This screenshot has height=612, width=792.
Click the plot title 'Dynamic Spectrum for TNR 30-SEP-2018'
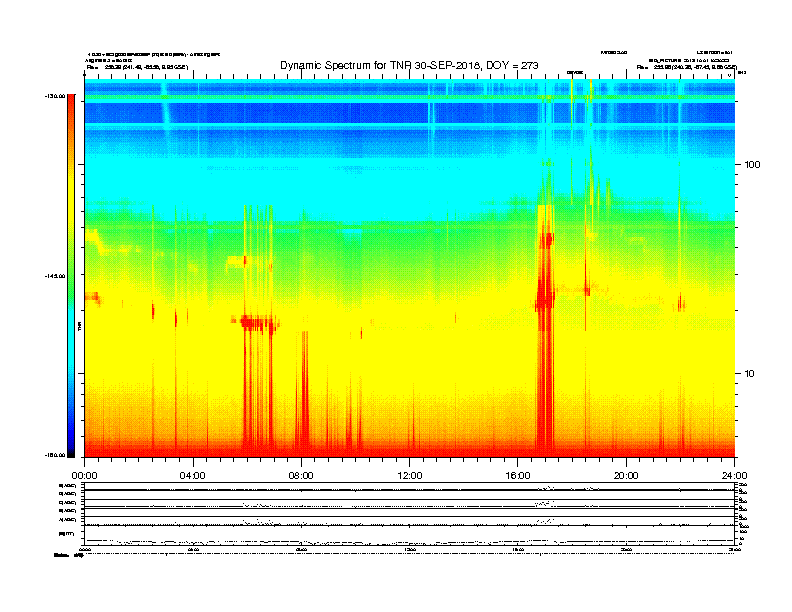409,66
